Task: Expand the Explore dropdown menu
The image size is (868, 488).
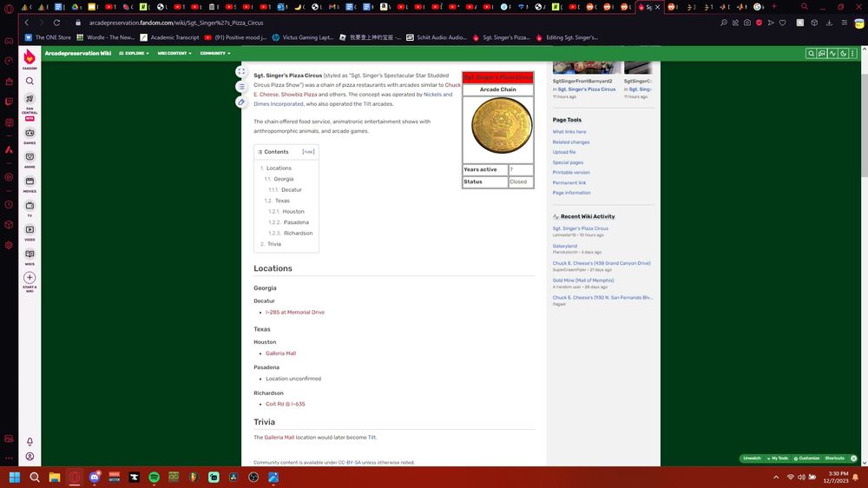Action: 134,53
